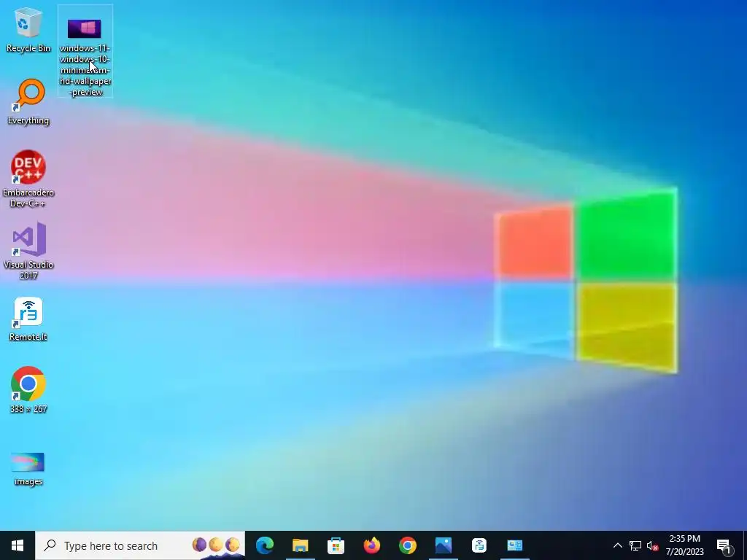Open the muted volume tray icon
The width and height of the screenshot is (747, 560).
pos(653,545)
